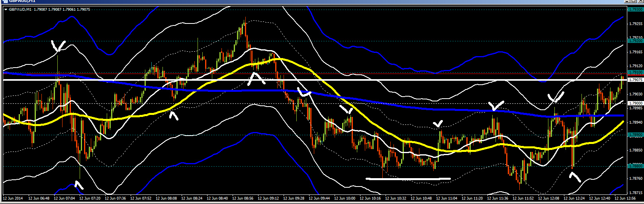
Task: Click the 1.79200 price level label
Action: point(635,41)
